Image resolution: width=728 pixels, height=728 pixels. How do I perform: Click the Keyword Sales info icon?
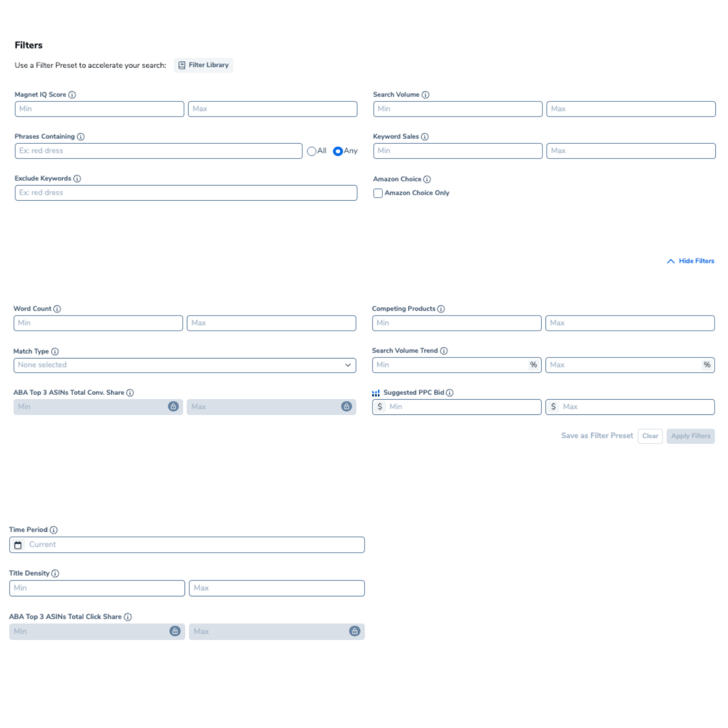coord(425,136)
